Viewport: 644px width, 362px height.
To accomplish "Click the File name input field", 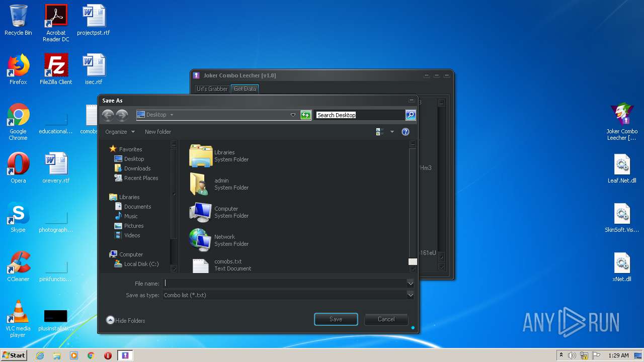I will (x=284, y=283).
